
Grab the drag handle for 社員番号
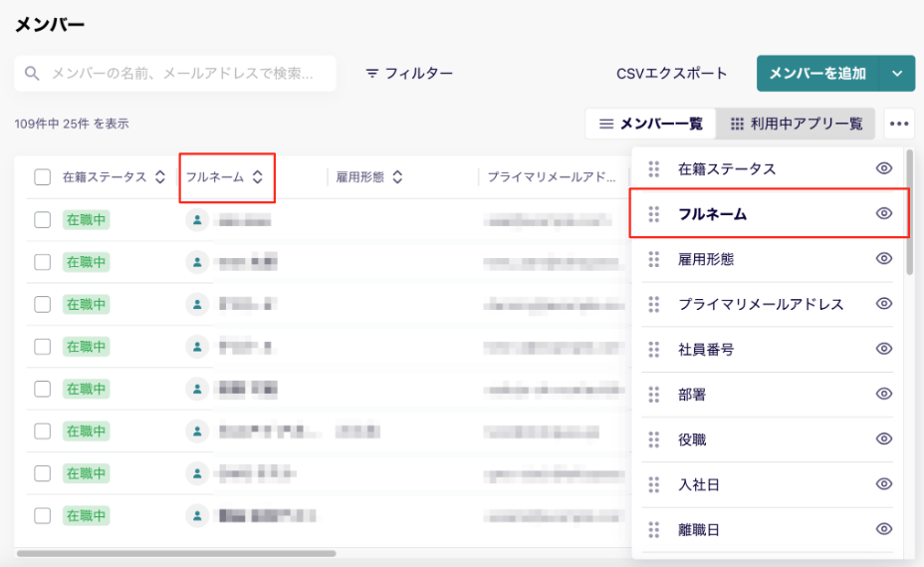pos(653,350)
